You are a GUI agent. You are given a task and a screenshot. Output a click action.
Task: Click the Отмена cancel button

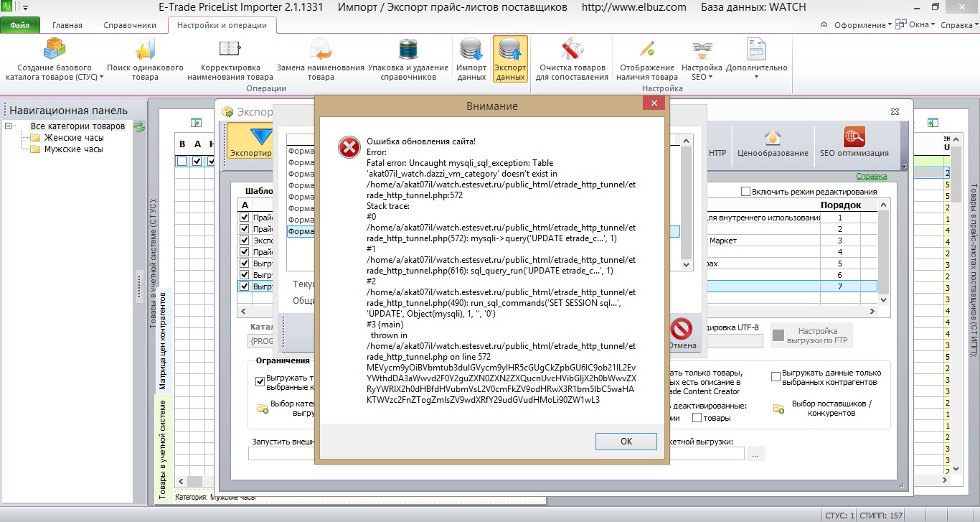click(682, 335)
